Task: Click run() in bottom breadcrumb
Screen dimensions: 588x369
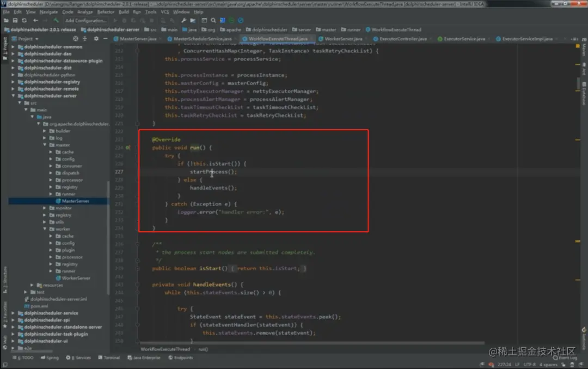Action: (x=203, y=349)
